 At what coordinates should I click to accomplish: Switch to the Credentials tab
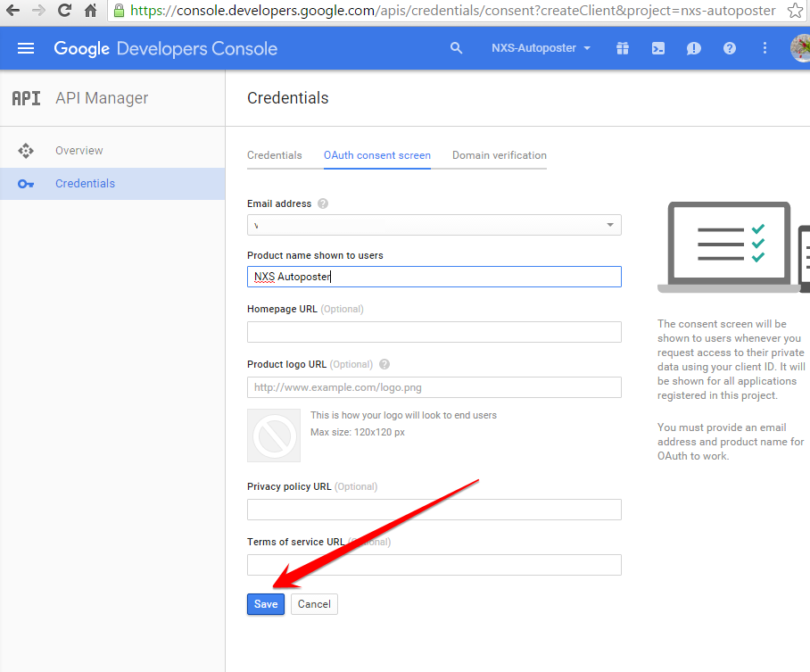[274, 155]
